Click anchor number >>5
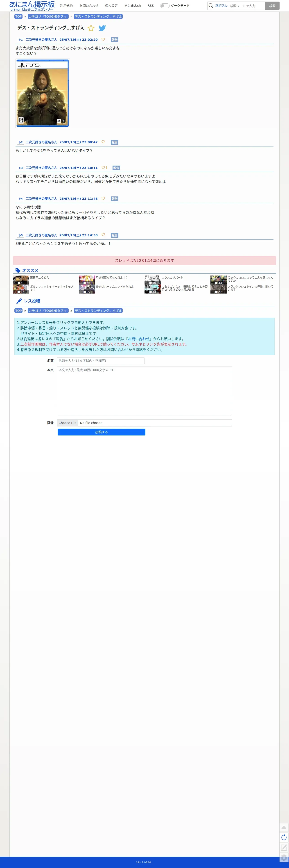 20,235
